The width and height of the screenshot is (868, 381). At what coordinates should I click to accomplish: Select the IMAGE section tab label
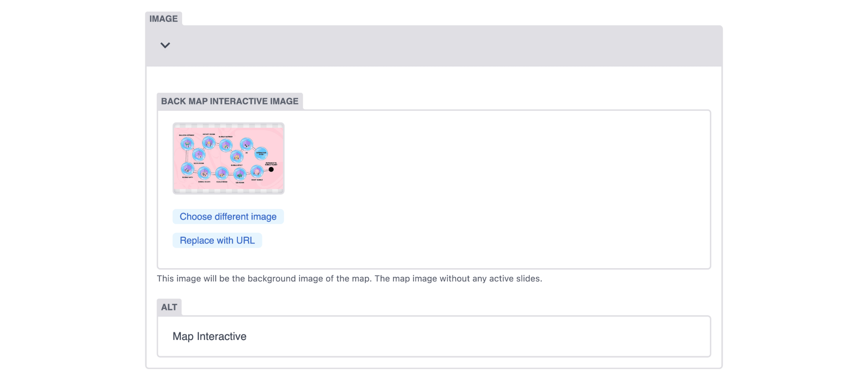click(x=163, y=19)
